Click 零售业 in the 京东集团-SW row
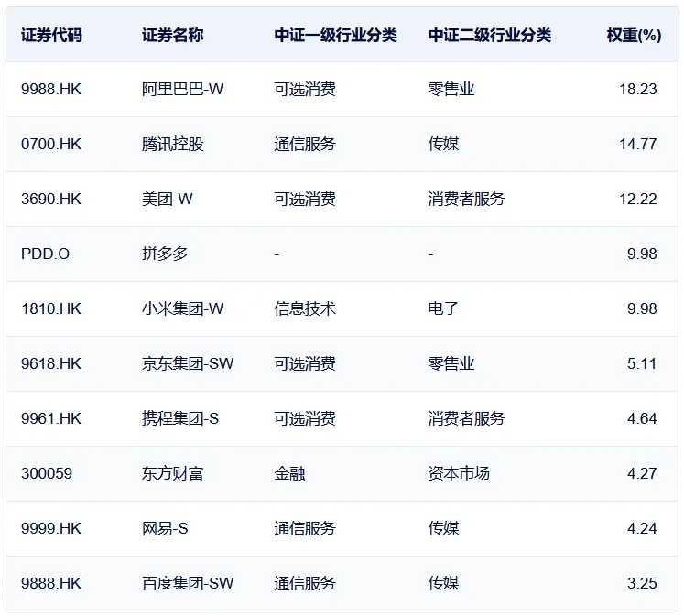The image size is (684, 616). (451, 364)
